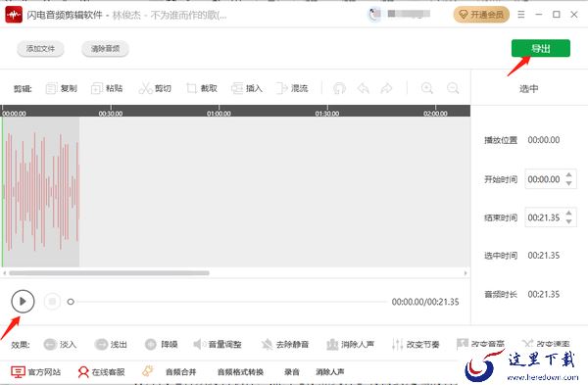Click the 播放位置 value 00:00.00

544,140
